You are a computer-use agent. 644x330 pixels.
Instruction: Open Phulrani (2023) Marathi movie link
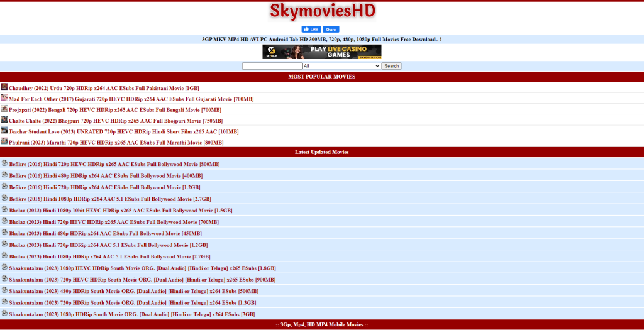click(116, 143)
